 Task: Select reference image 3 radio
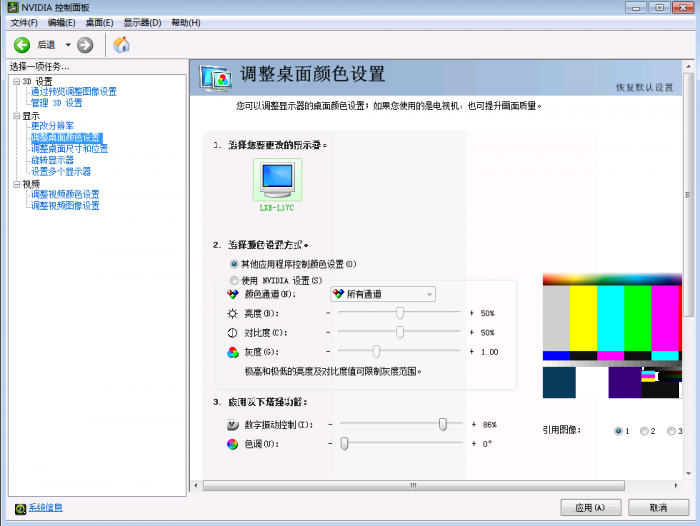click(x=671, y=431)
